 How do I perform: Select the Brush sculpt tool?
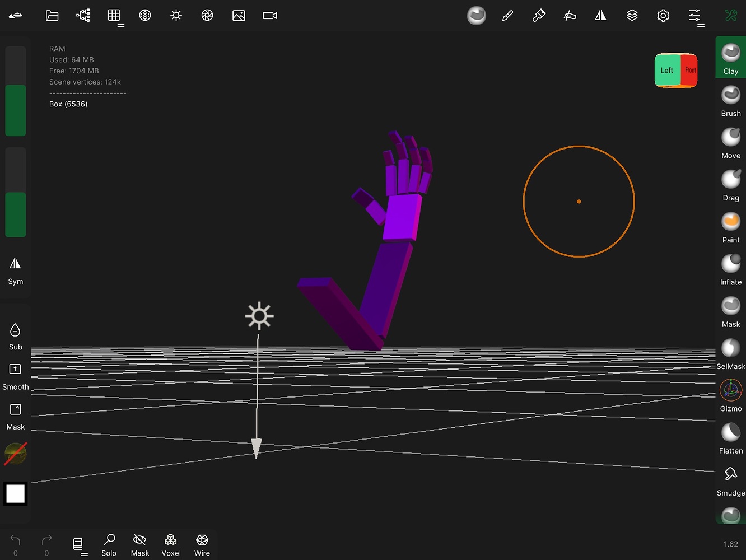tap(730, 101)
